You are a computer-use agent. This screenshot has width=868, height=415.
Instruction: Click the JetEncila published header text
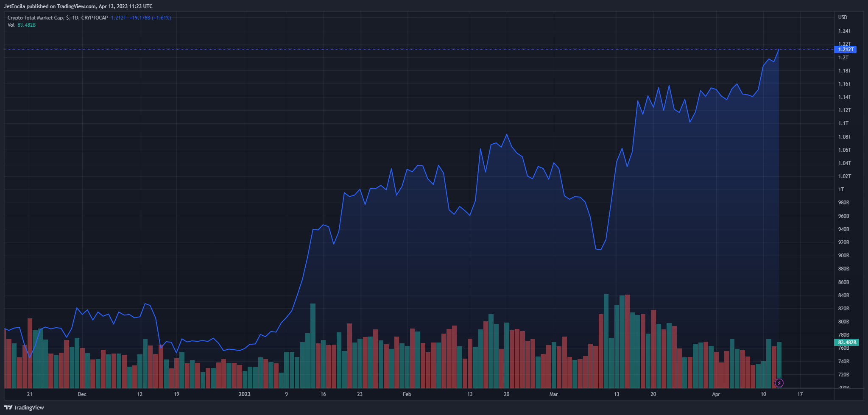[x=78, y=6]
